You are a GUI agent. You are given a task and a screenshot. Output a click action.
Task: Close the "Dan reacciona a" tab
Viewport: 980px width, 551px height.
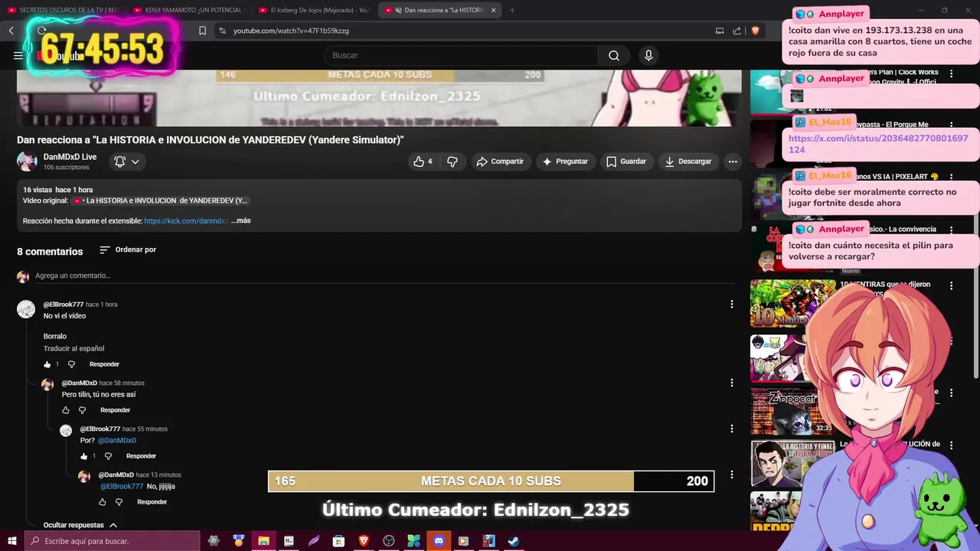(x=493, y=10)
